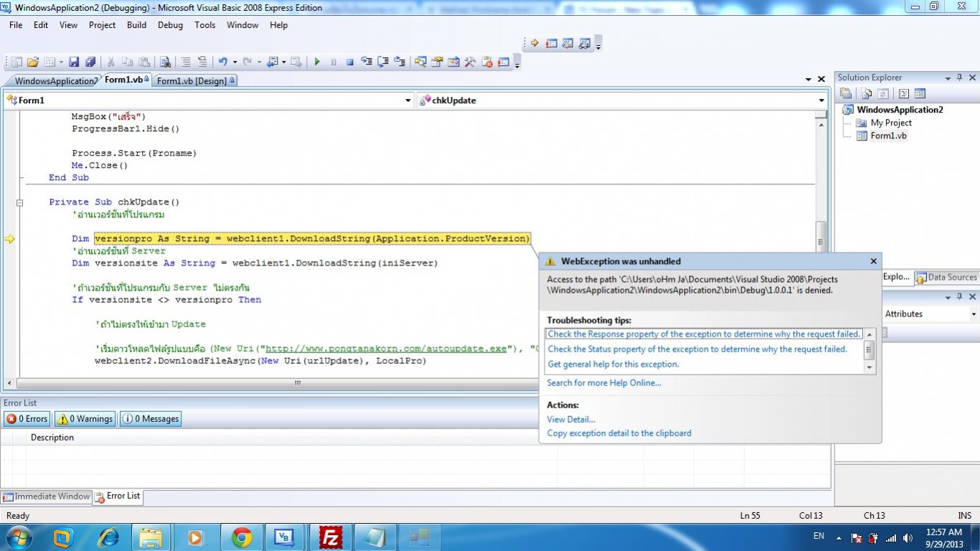Click View Designer icon in Solution Explorer

click(x=920, y=93)
